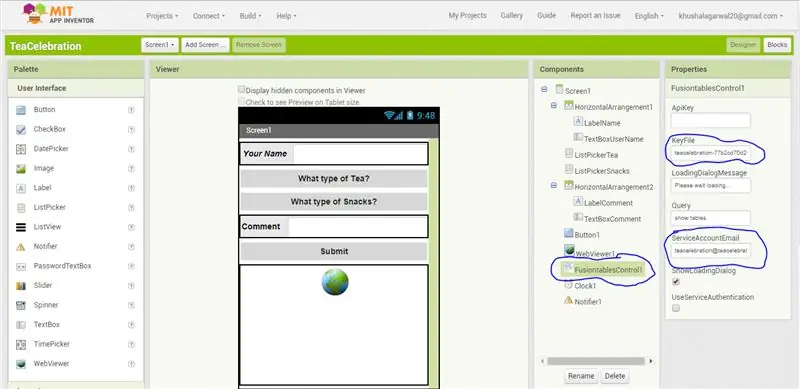
Task: Select the Spinner palette icon
Action: [21, 305]
